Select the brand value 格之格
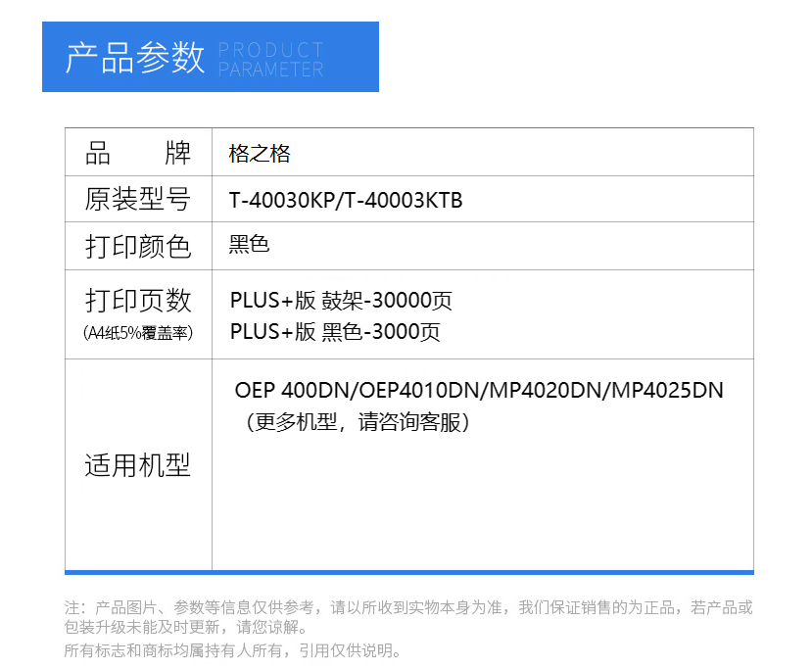The height and width of the screenshot is (668, 812). pos(260,154)
